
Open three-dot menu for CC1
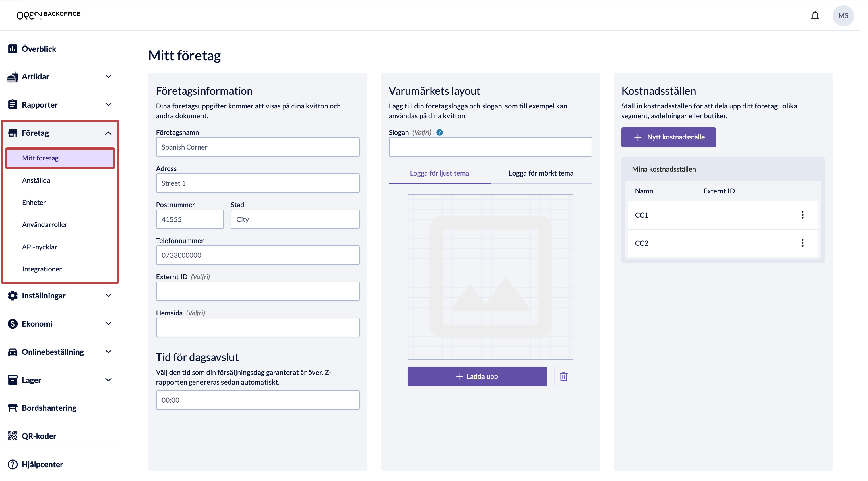pos(802,215)
